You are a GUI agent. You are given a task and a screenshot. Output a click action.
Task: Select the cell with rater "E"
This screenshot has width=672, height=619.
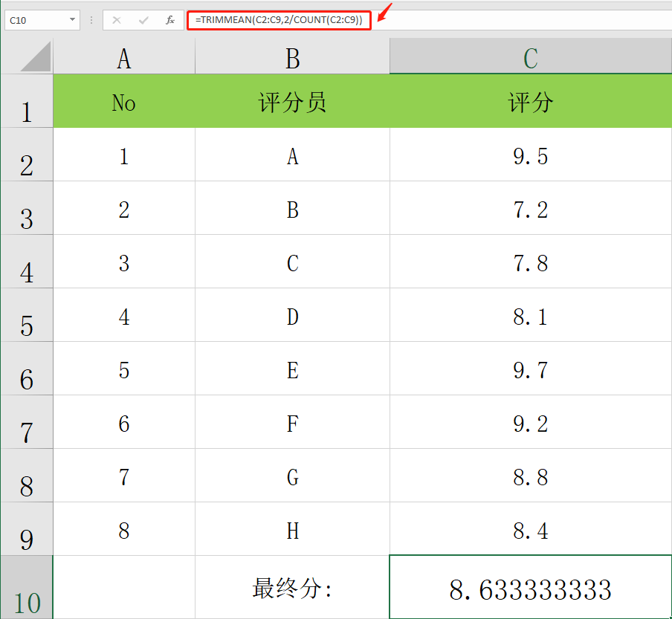tap(292, 369)
